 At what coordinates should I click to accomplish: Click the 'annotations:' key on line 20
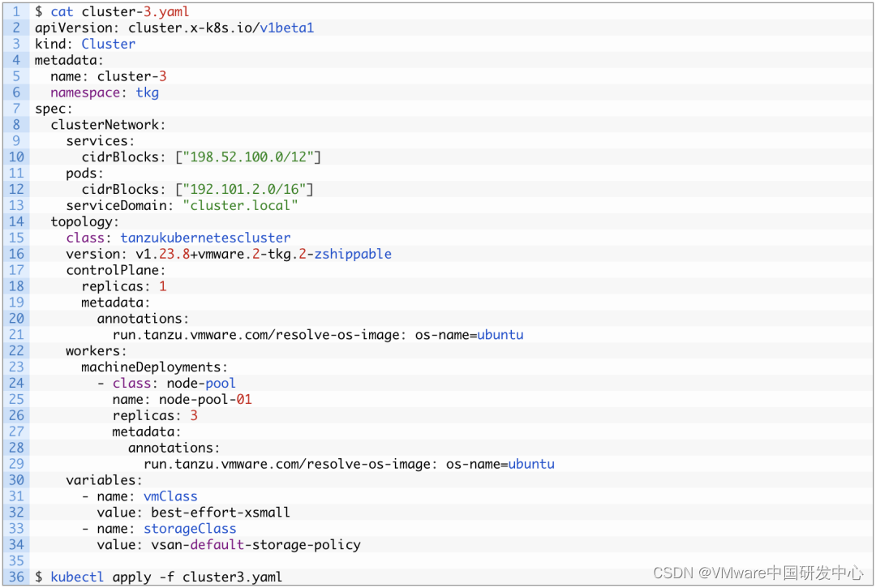143,319
